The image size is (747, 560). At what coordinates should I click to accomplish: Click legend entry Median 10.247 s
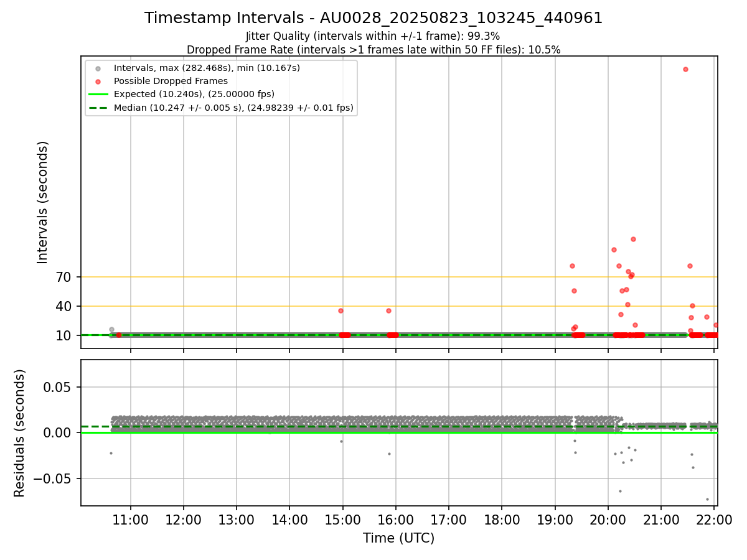[233, 108]
